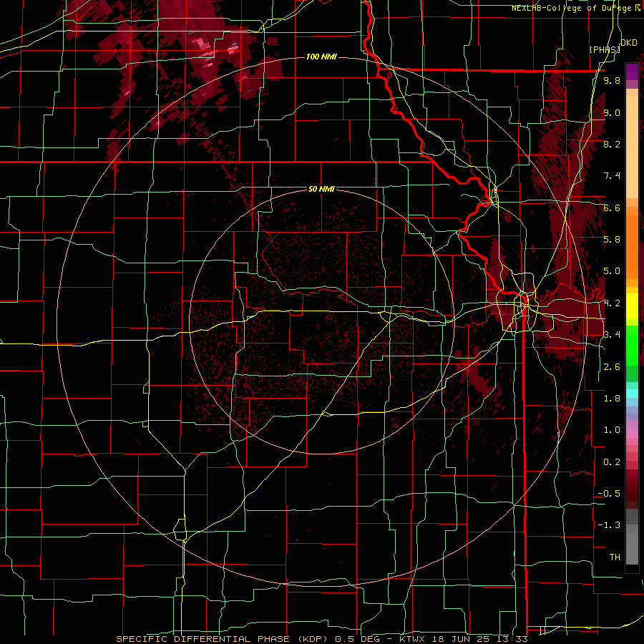Click the "TH" threshold label on the scale

tap(615, 557)
